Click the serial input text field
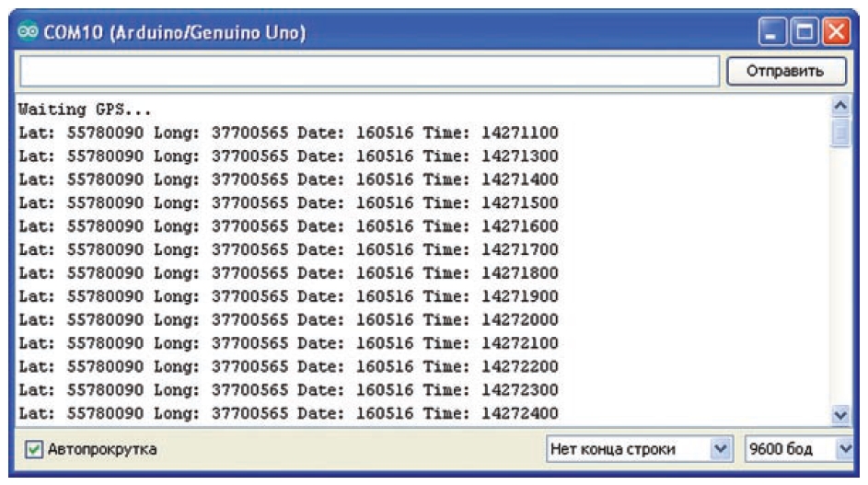Screen dimensions: 868x485 (x=370, y=71)
